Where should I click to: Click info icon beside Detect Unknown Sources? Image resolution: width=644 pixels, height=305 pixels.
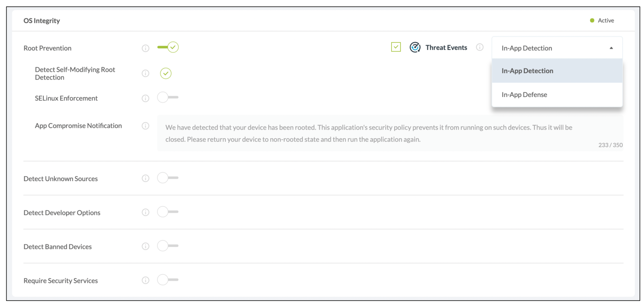tap(145, 178)
